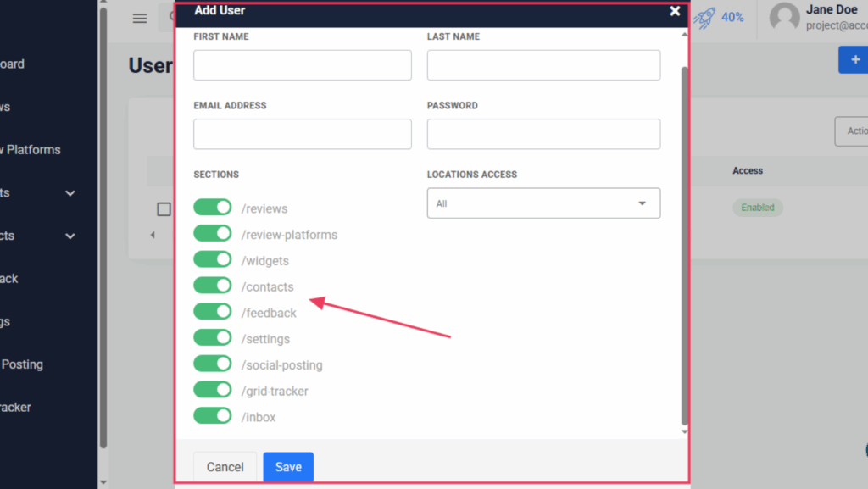This screenshot has height=489, width=868.
Task: Click the modal's vertical scrollbar
Action: tap(684, 246)
